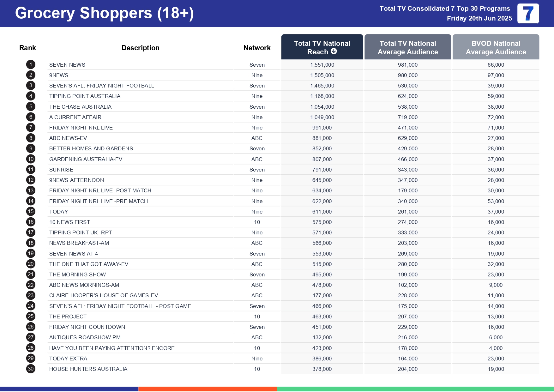The image size is (554, 392).
Task: Select the rank 22 badge
Action: click(x=31, y=285)
